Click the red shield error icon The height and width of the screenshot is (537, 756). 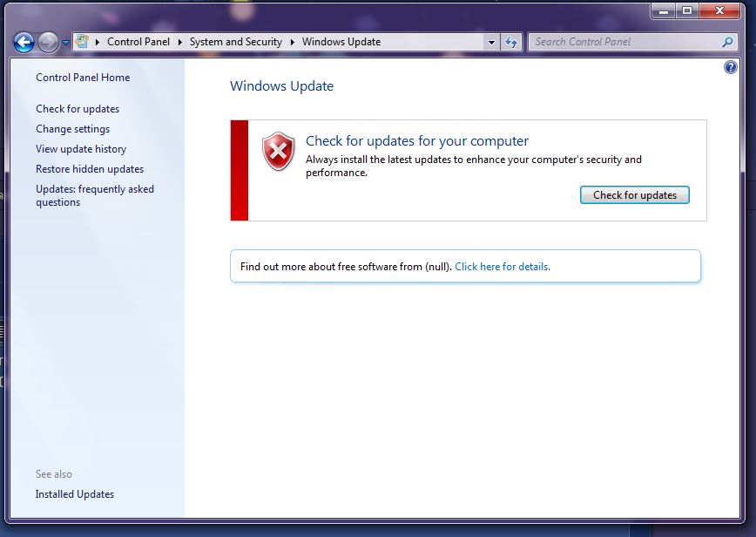[278, 151]
